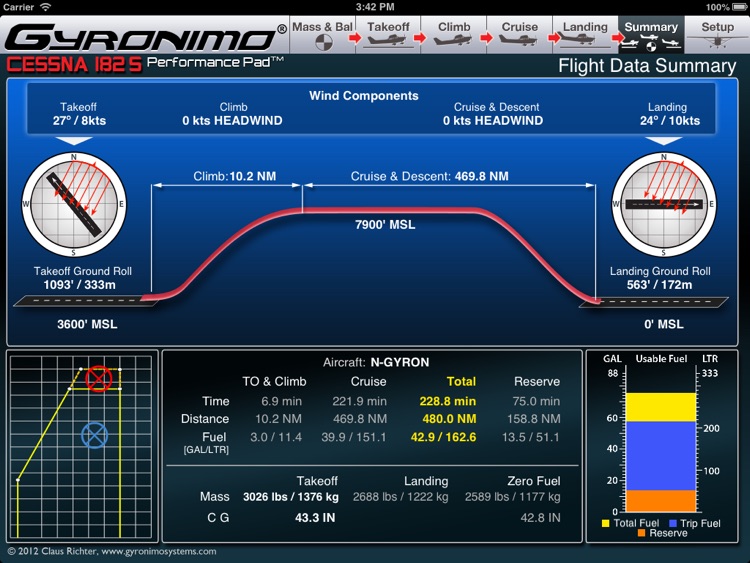This screenshot has height=563, width=750.
Task: Click Takeoff mass 3026 lbs / 1376 kg
Action: (x=291, y=497)
